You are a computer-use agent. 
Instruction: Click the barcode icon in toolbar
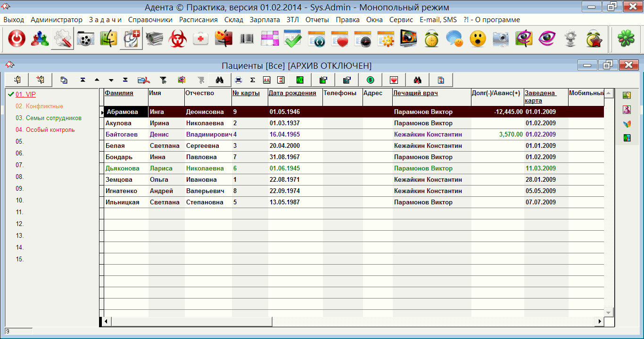[x=247, y=39]
